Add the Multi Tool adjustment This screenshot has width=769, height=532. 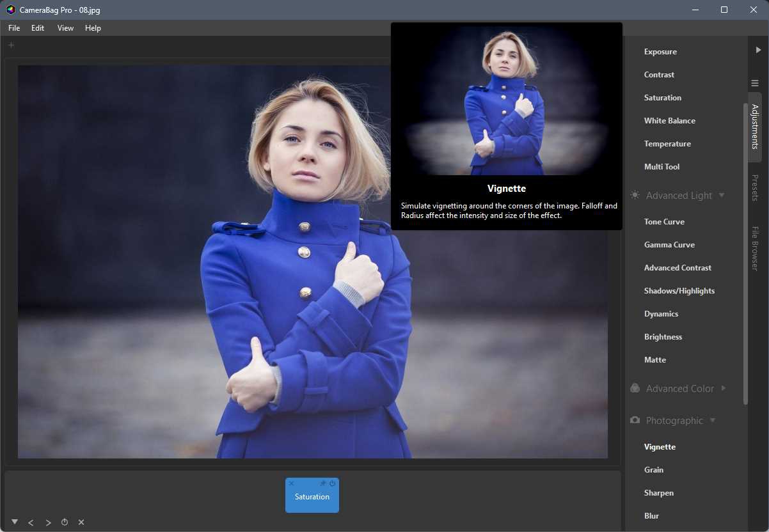(662, 167)
